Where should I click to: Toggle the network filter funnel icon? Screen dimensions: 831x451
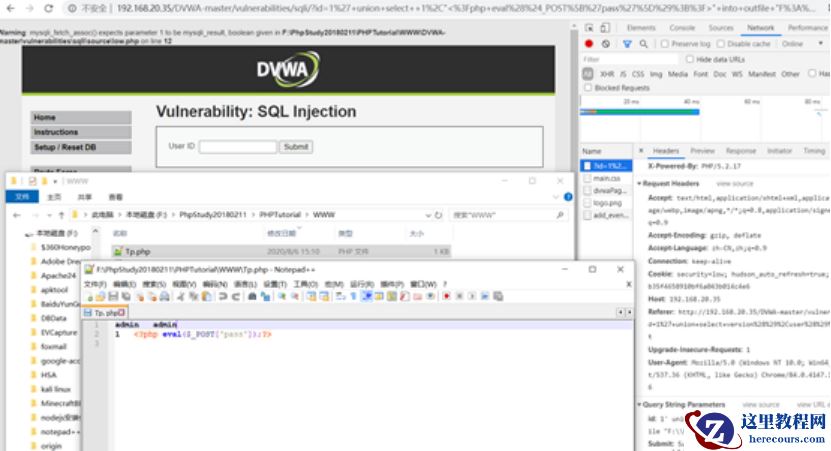[x=627, y=44]
